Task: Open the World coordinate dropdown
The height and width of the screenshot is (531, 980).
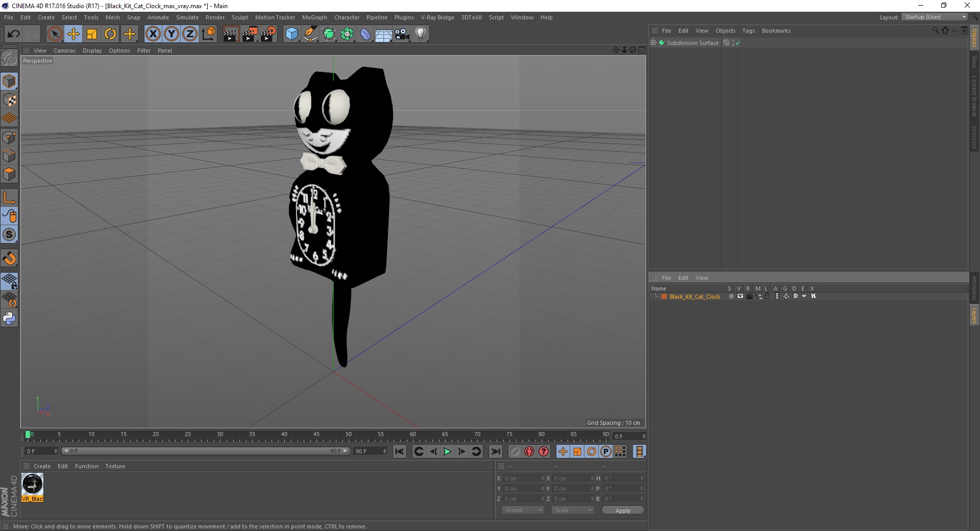Action: [523, 510]
